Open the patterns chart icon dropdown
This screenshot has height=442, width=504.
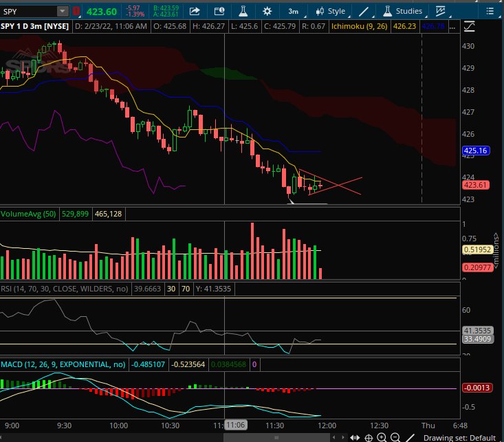tap(442, 12)
